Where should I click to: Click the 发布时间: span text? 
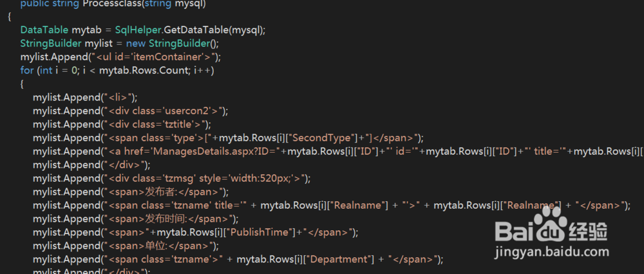(x=168, y=219)
